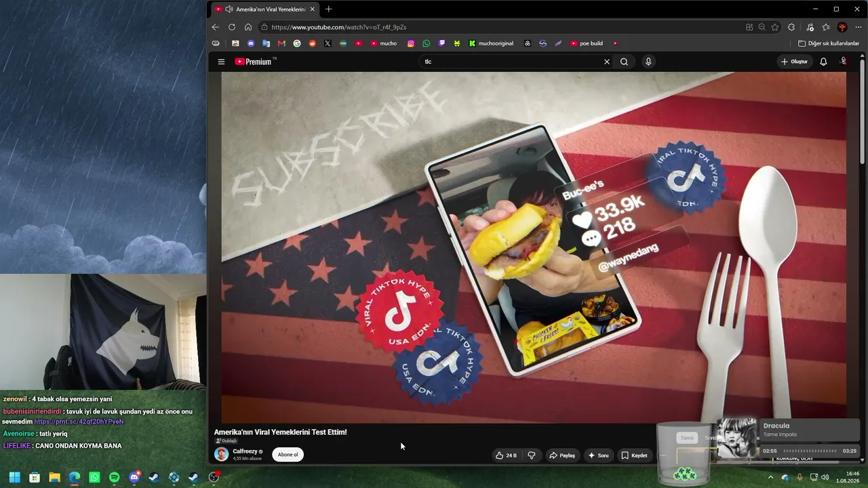Like the video with 24 B likes
868x488 pixels.
506,455
